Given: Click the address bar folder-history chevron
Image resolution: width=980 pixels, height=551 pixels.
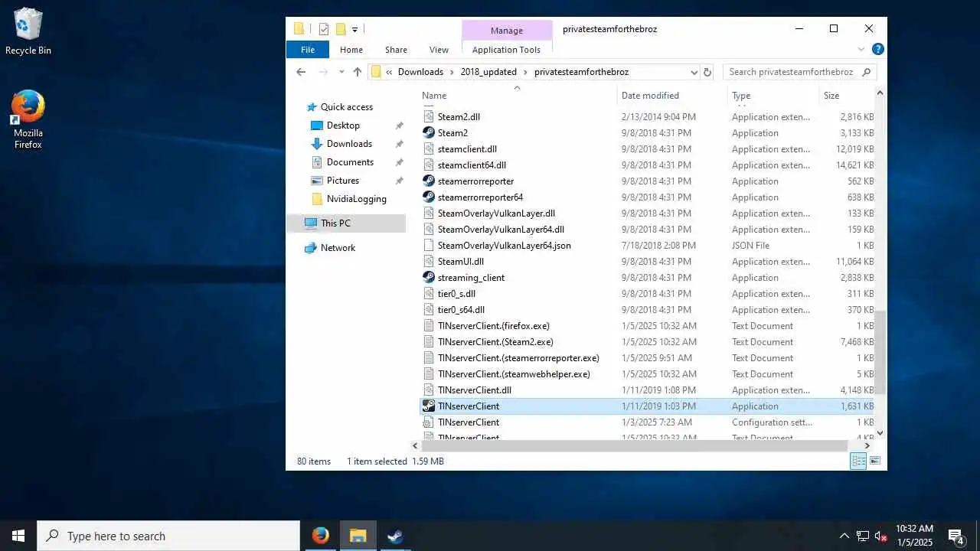Looking at the screenshot, I should pyautogui.click(x=390, y=72).
